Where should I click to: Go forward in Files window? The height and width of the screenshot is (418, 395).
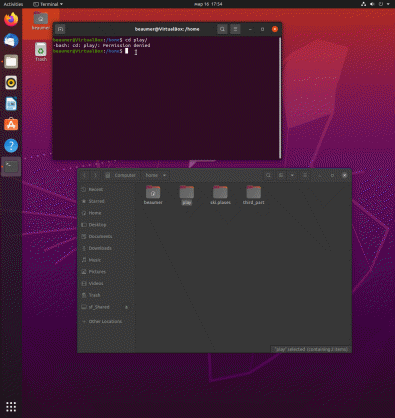point(95,175)
